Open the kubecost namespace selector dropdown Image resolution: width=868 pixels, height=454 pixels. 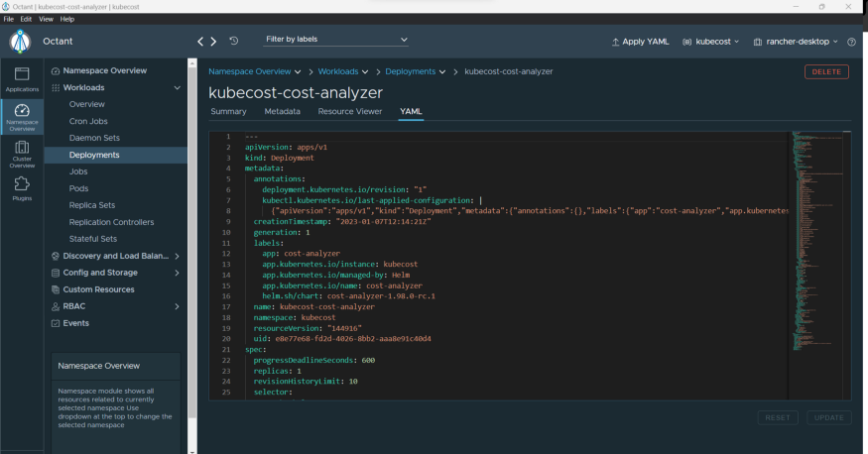(x=710, y=42)
